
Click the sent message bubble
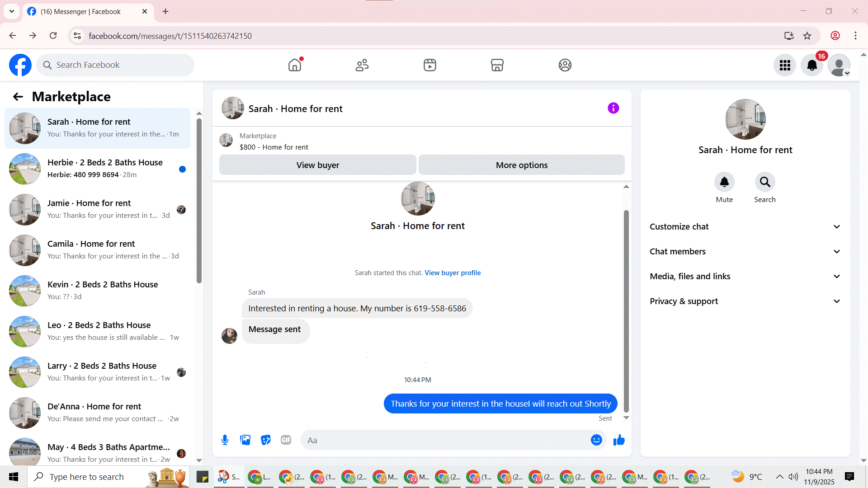(500, 404)
